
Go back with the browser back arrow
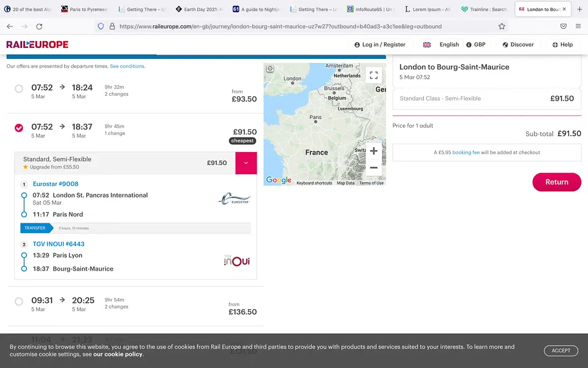[10, 26]
